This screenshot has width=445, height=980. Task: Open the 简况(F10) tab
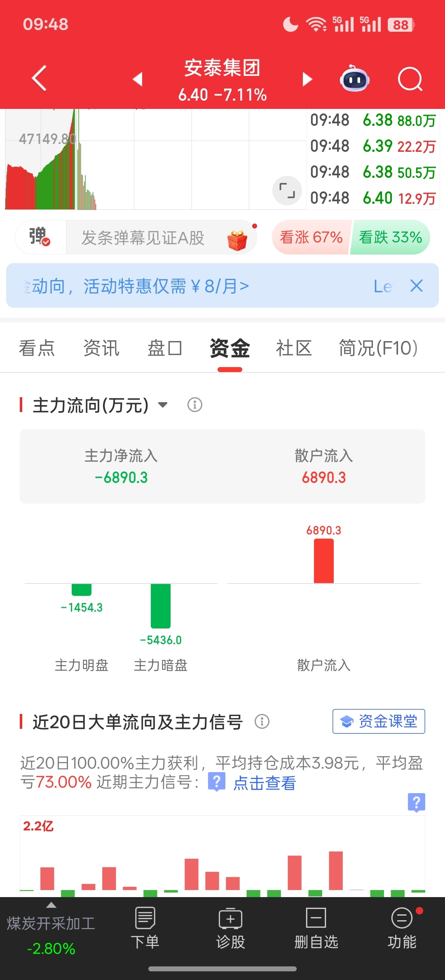click(378, 348)
